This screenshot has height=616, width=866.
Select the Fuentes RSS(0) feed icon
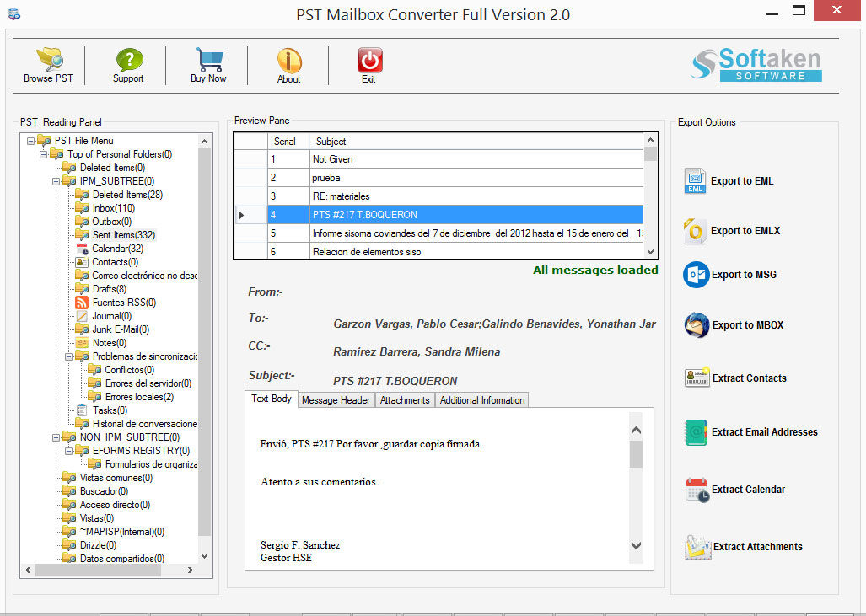(x=82, y=303)
